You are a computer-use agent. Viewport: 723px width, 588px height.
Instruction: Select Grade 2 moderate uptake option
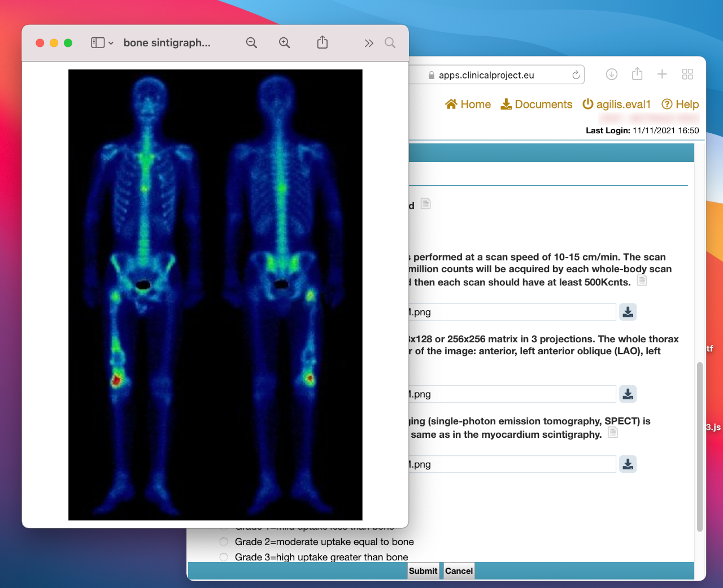[224, 542]
